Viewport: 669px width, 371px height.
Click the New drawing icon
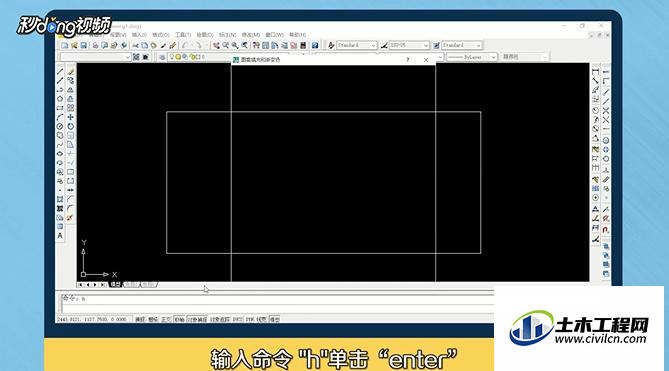(65, 45)
